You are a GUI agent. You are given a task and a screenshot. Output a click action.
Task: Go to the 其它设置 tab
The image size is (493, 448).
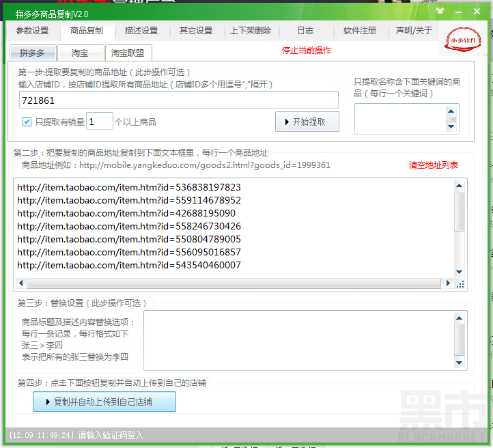click(x=196, y=31)
